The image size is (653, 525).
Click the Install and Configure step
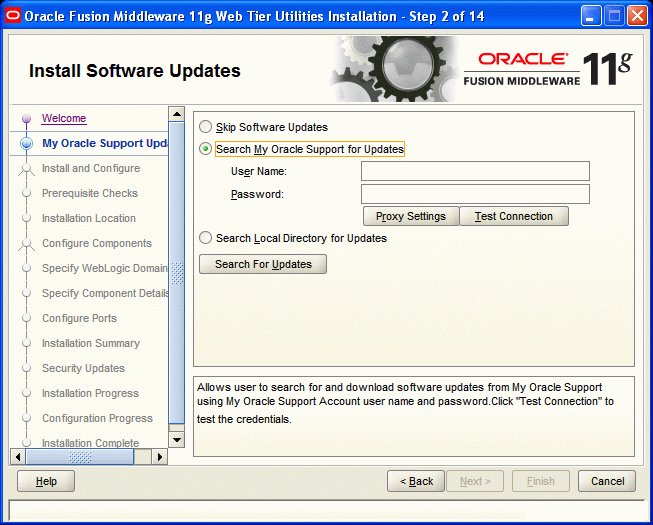point(91,168)
